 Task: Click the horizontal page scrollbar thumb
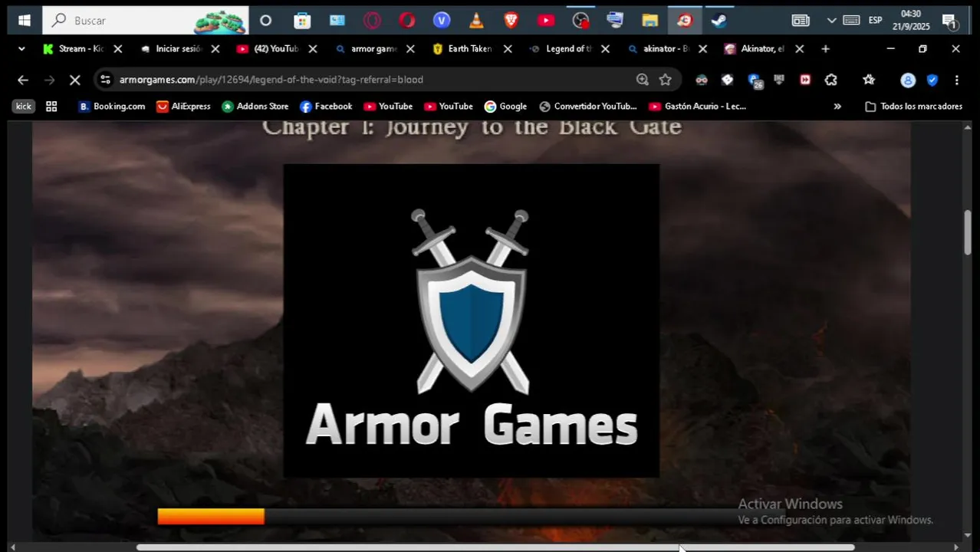coord(495,547)
